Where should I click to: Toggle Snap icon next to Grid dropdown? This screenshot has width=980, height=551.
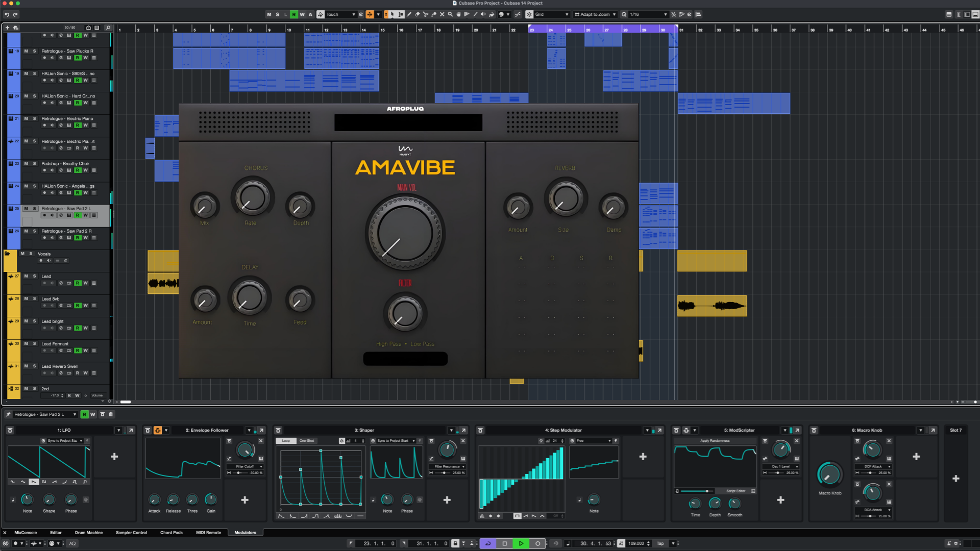pyautogui.click(x=529, y=14)
